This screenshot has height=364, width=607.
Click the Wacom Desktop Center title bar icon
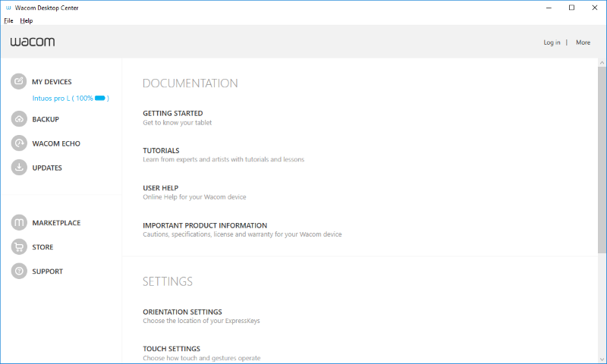8,8
